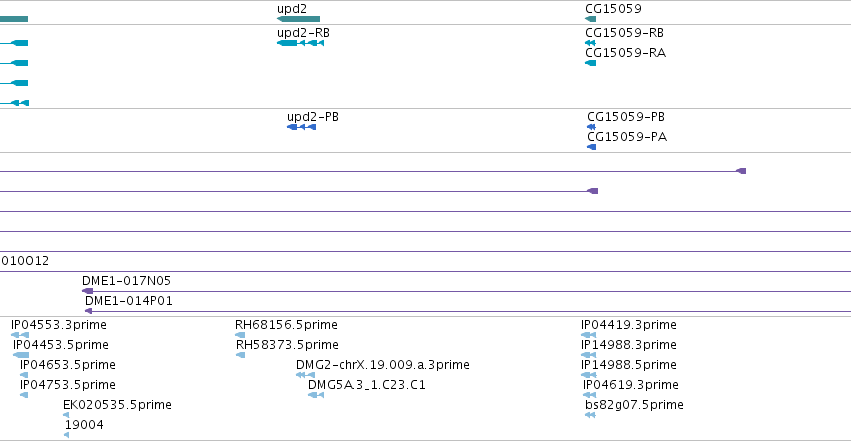The image size is (851, 441).
Task: Click the IP14988.3prime label
Action: (x=628, y=345)
